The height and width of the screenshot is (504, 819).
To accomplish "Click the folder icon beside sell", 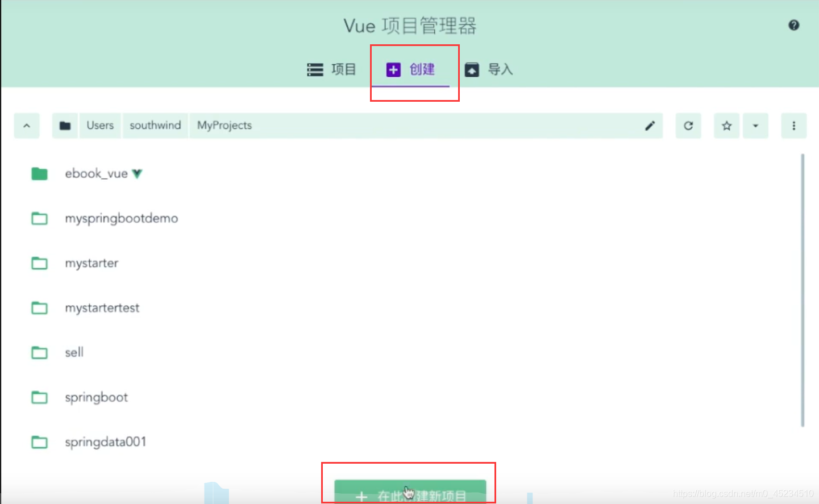I will point(39,352).
